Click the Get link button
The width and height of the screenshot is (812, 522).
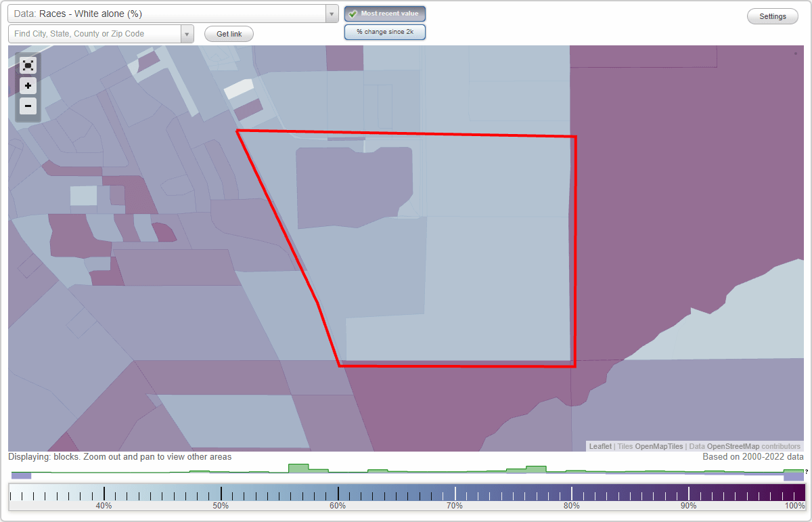tap(229, 34)
